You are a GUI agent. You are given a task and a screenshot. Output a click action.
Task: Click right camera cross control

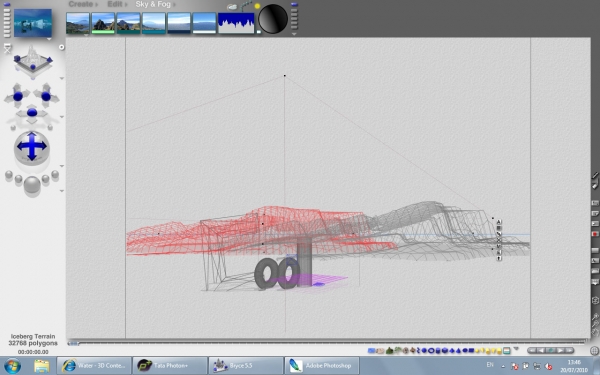[x=46, y=95]
